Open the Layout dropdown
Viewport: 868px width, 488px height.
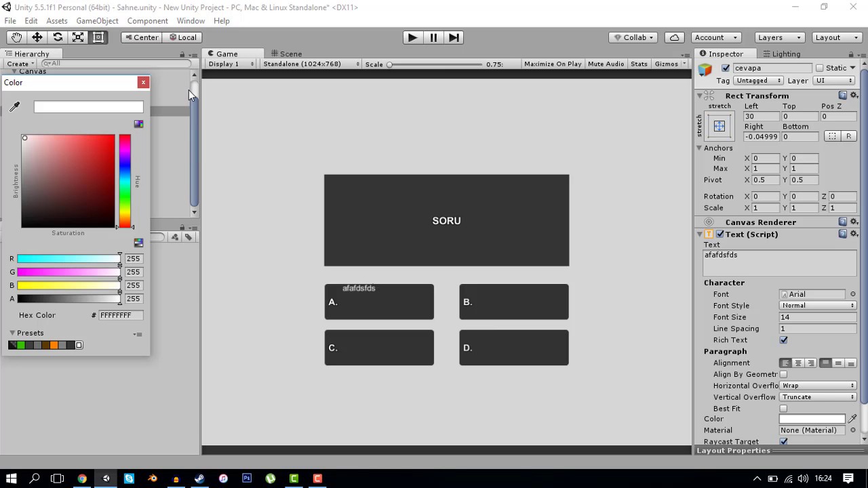click(x=837, y=37)
